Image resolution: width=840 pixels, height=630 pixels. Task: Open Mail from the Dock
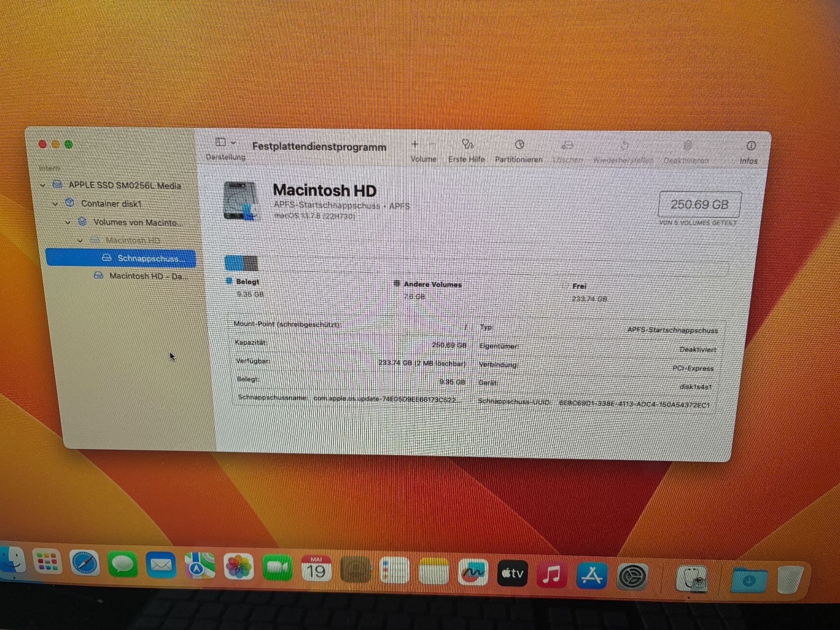tap(161, 566)
